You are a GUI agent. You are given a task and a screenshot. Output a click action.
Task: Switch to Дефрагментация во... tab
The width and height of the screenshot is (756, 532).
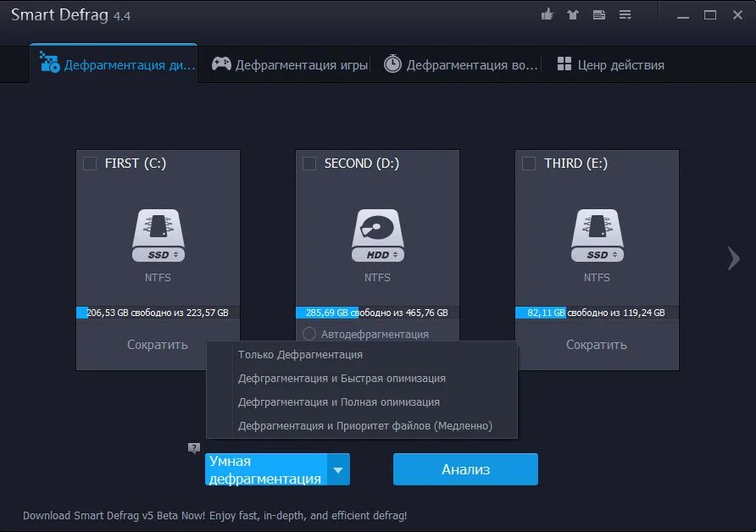[x=460, y=64]
